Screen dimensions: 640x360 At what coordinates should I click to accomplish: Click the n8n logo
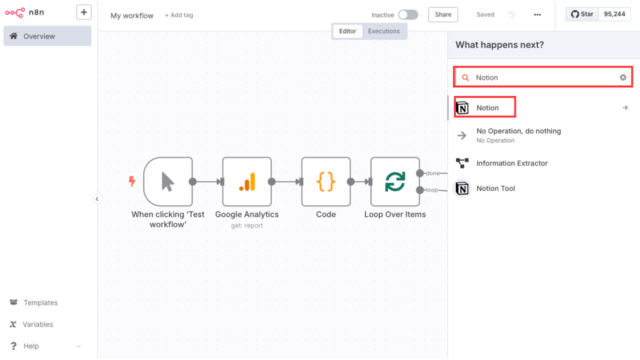pyautogui.click(x=24, y=13)
